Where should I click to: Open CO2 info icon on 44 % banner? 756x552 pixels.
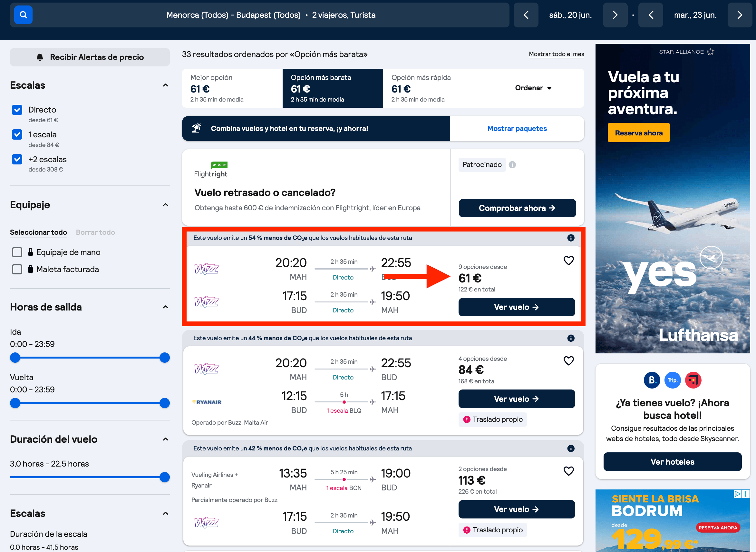click(571, 338)
